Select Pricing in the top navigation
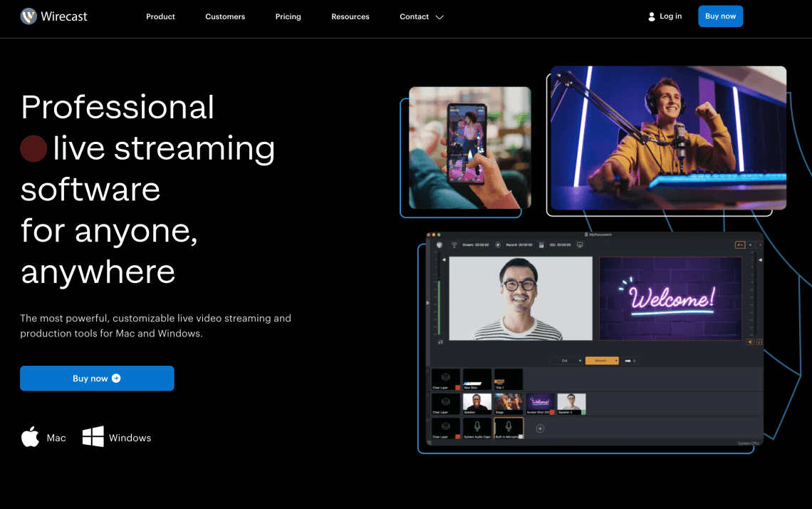 (288, 16)
